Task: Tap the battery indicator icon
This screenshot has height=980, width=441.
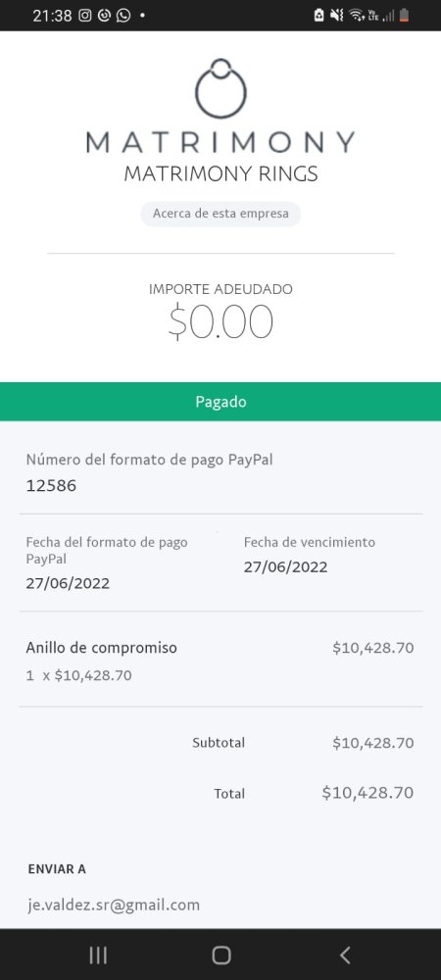Action: [405, 16]
